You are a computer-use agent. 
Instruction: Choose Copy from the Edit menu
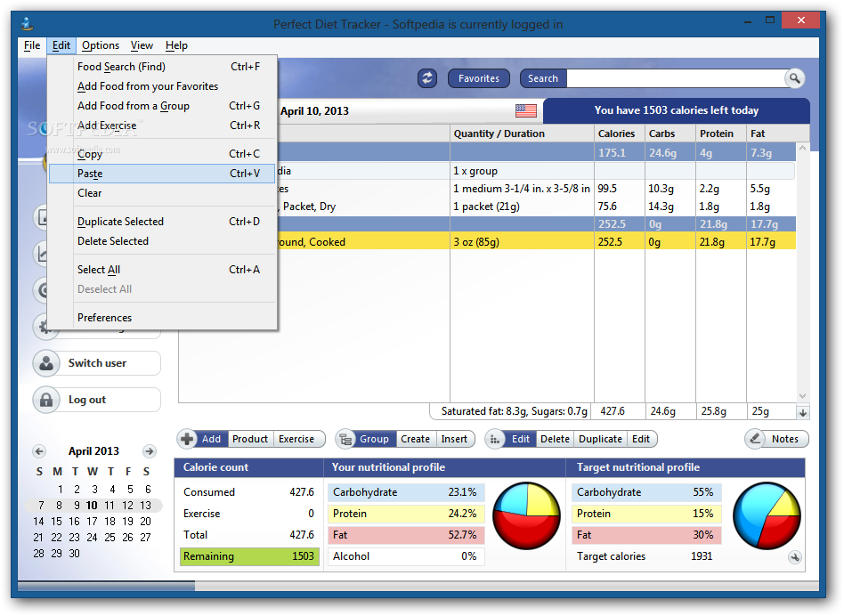(x=162, y=154)
